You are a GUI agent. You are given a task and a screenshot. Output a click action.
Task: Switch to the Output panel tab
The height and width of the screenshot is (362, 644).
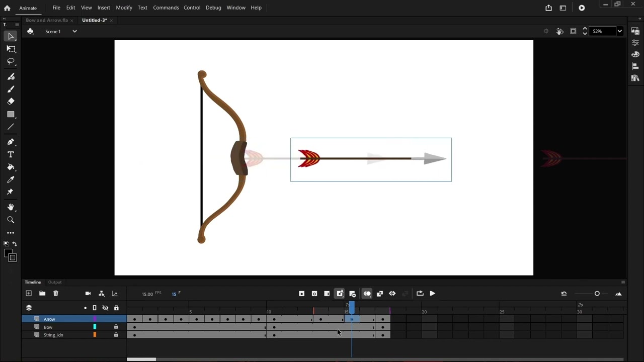pos(55,282)
